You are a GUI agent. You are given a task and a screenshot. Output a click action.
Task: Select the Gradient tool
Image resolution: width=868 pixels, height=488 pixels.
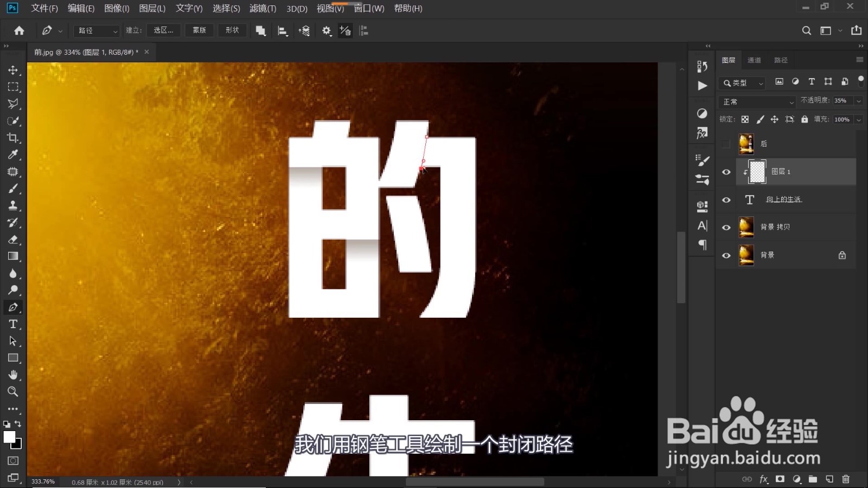click(x=13, y=256)
